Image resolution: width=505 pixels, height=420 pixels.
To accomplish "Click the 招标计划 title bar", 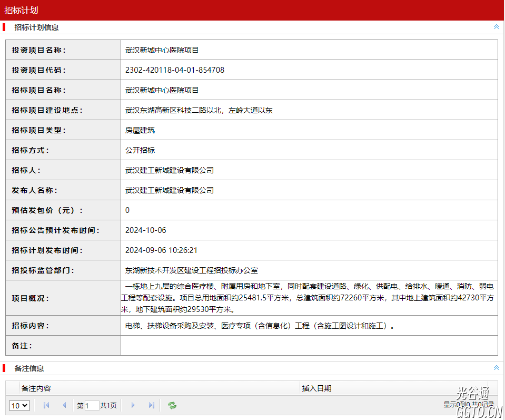I will click(21, 10).
